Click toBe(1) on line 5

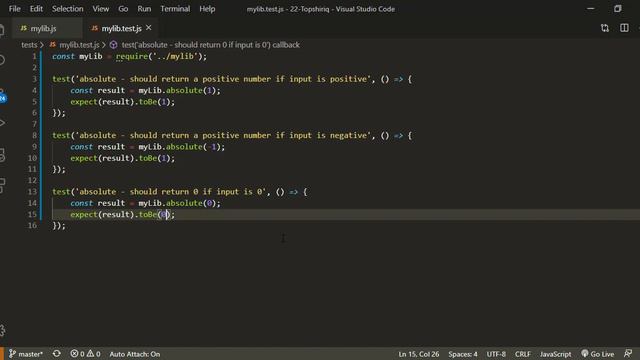pos(155,102)
